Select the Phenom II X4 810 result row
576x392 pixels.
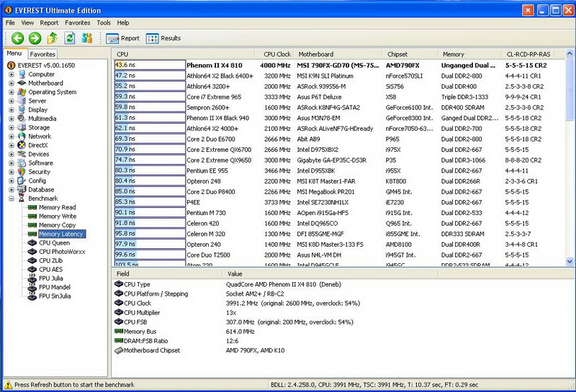click(x=338, y=65)
